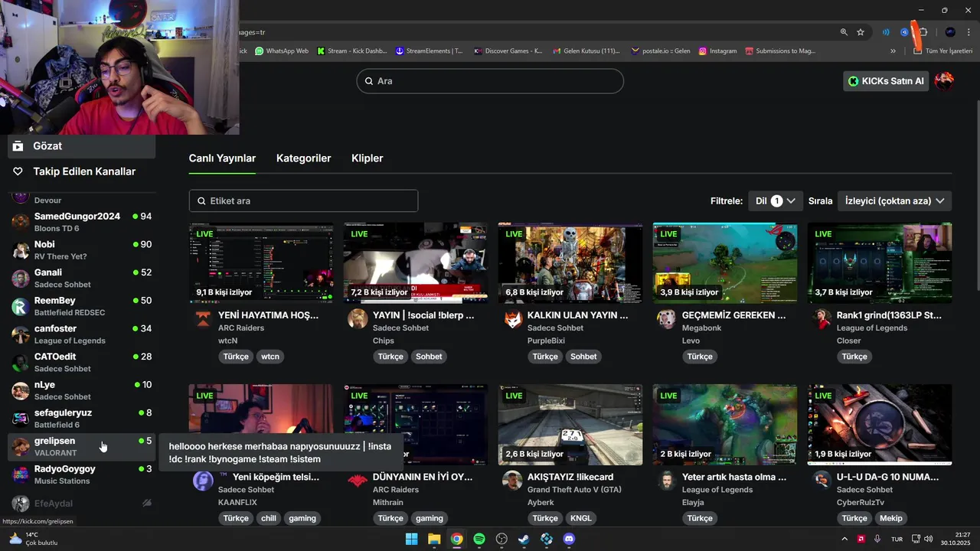Click Mithrain channel avatar icon

click(x=358, y=481)
